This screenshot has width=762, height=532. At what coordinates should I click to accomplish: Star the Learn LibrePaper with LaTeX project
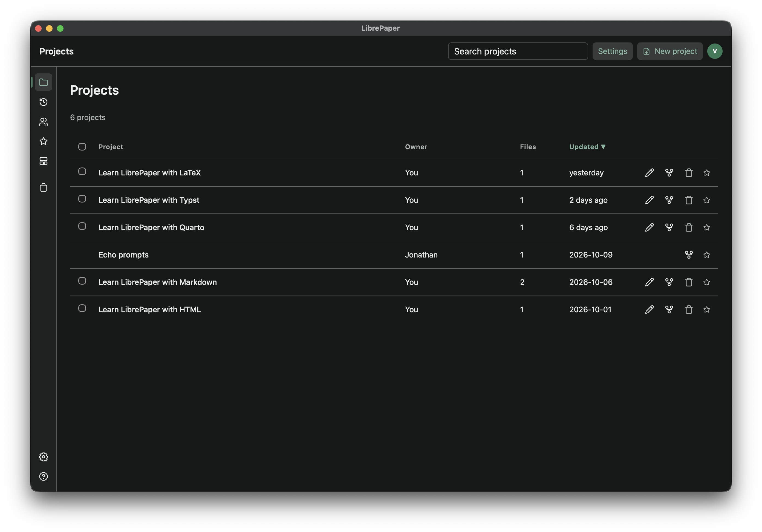click(707, 173)
